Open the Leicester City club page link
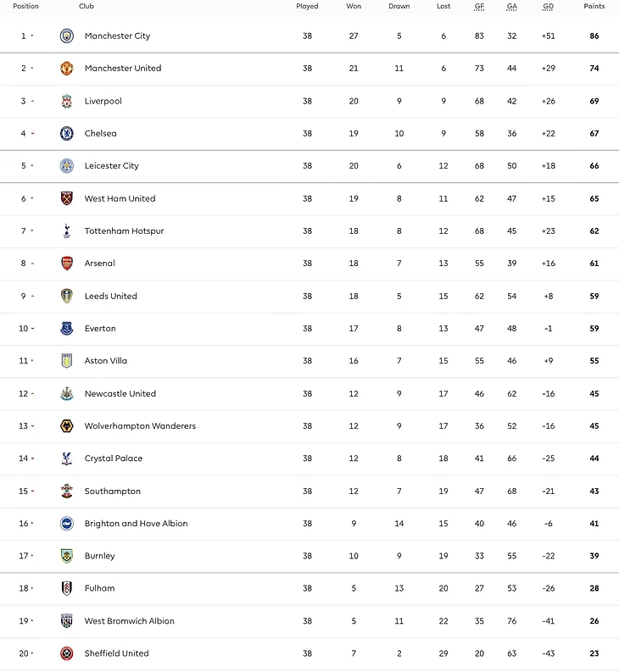This screenshot has height=672, width=619. tap(111, 166)
